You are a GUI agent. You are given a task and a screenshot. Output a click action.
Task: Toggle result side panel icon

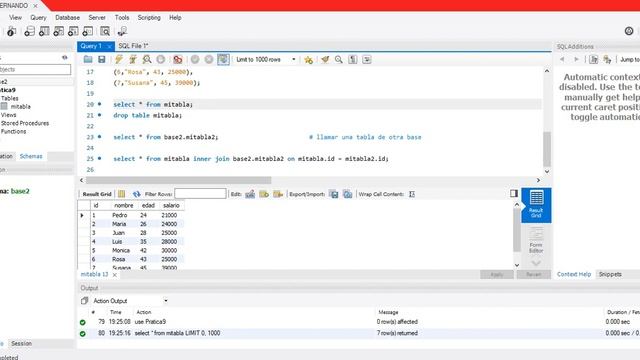(x=514, y=193)
